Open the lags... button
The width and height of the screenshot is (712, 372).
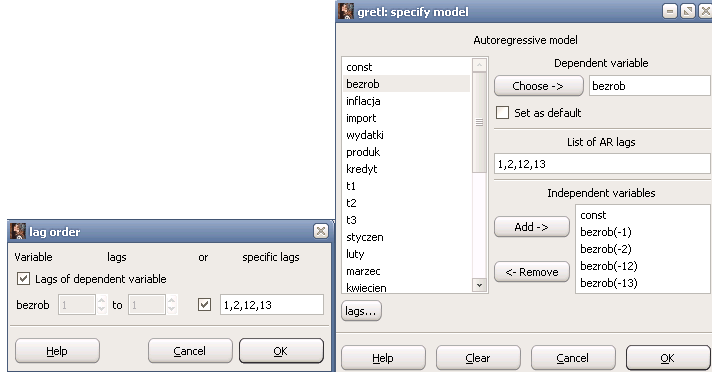(361, 311)
